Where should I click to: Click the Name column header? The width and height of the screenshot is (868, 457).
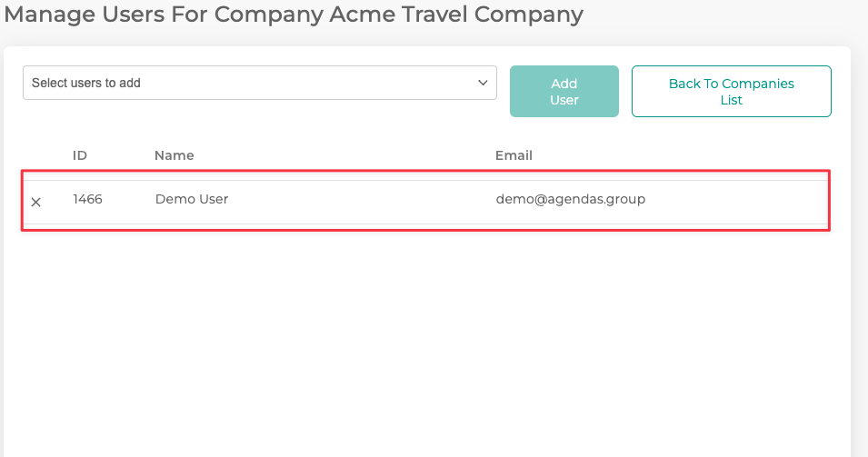coord(174,155)
